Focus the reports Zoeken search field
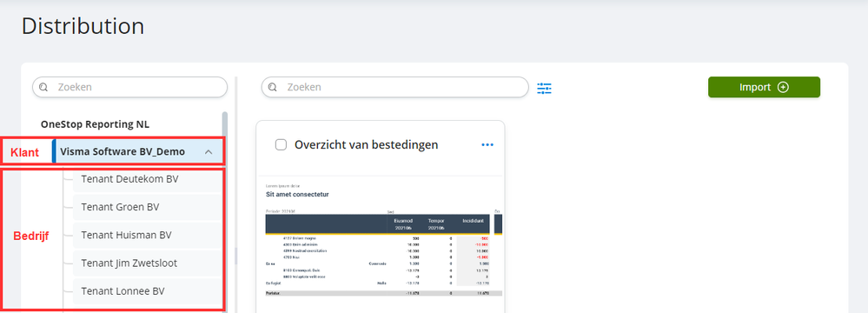This screenshot has width=868, height=313. click(394, 87)
